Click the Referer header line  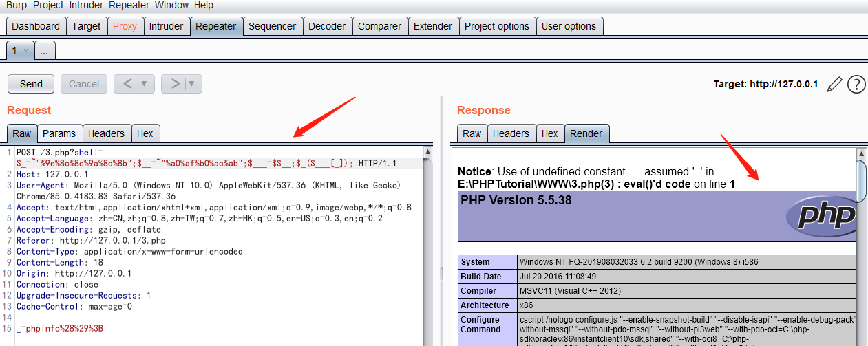pyautogui.click(x=91, y=241)
